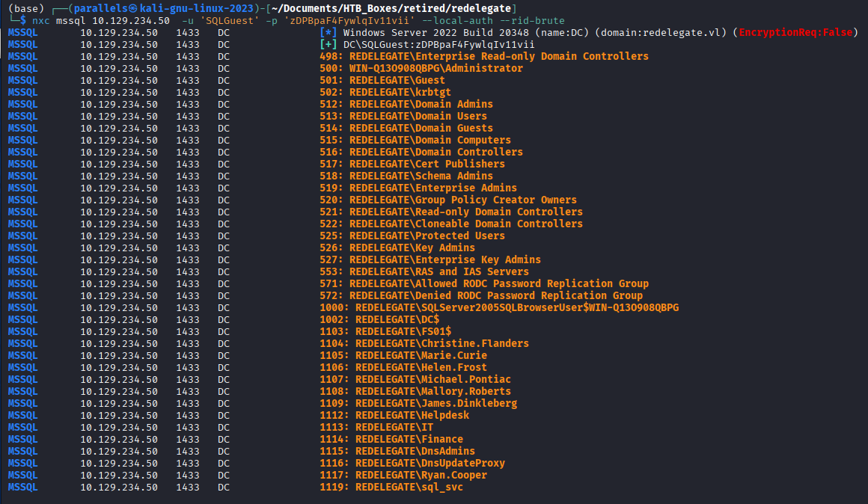Select the 1104: REDELEGATE\Christine.Flanders line
The width and height of the screenshot is (868, 504).
tap(424, 343)
